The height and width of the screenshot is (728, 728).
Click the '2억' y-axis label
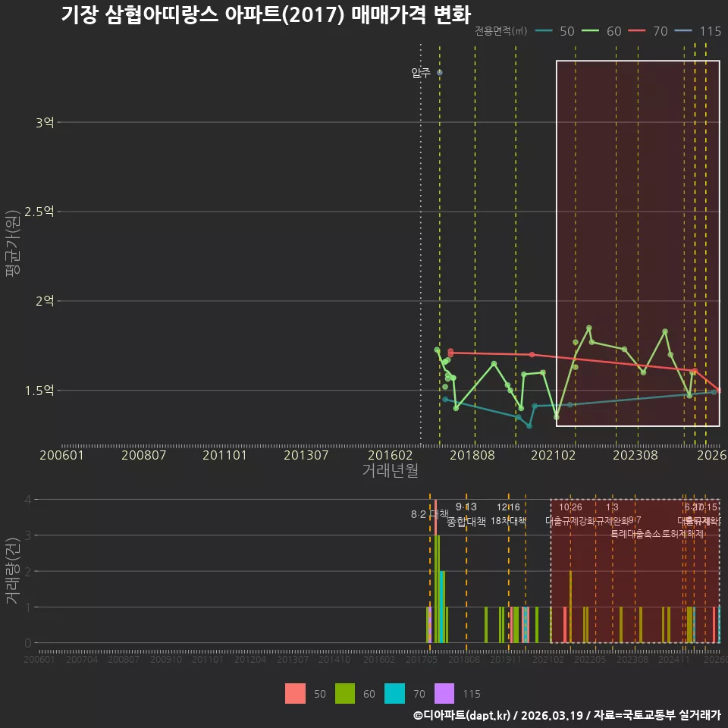pyautogui.click(x=45, y=301)
